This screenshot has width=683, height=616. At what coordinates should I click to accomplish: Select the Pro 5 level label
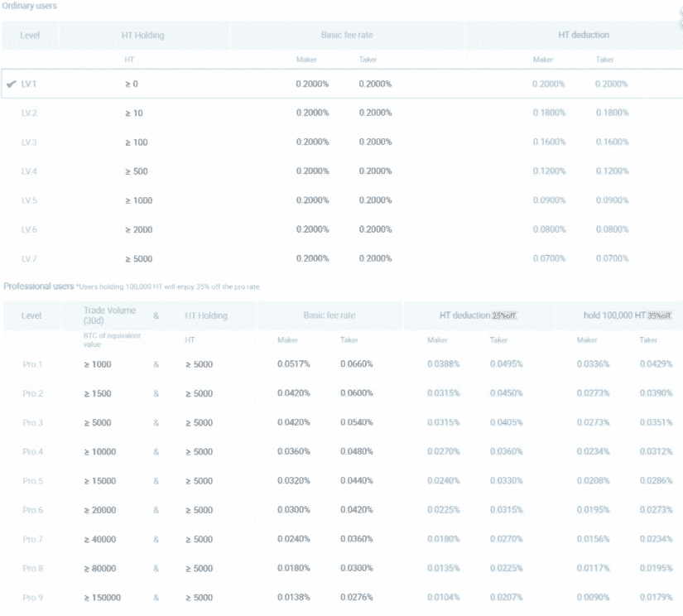click(x=32, y=481)
